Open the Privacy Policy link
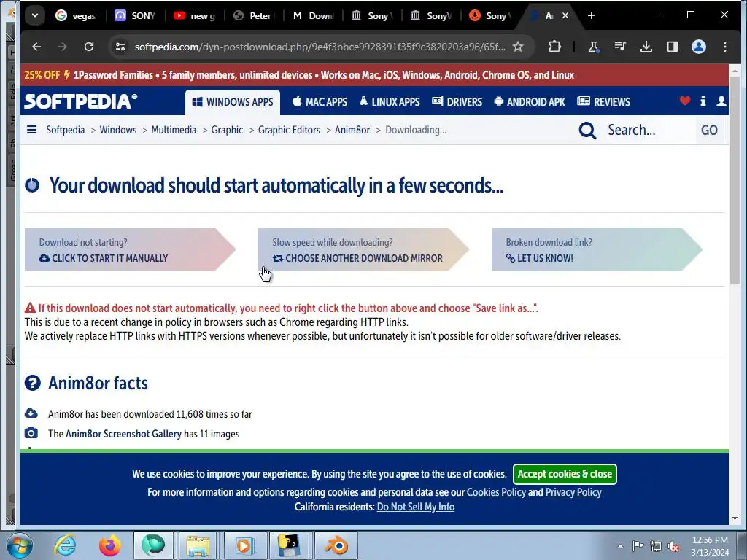Image resolution: width=747 pixels, height=560 pixels. 573,492
